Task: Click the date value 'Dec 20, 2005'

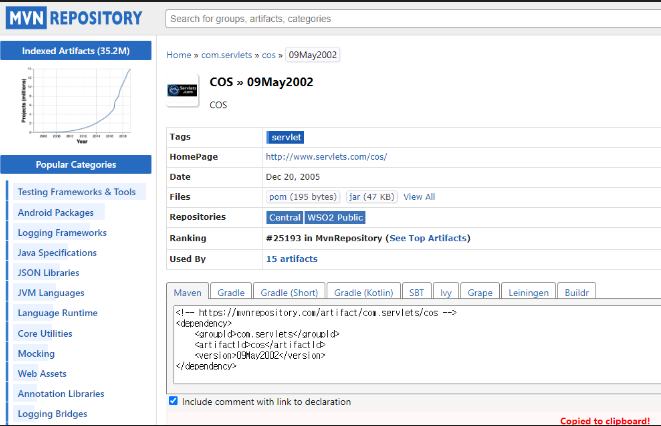Action: point(293,177)
